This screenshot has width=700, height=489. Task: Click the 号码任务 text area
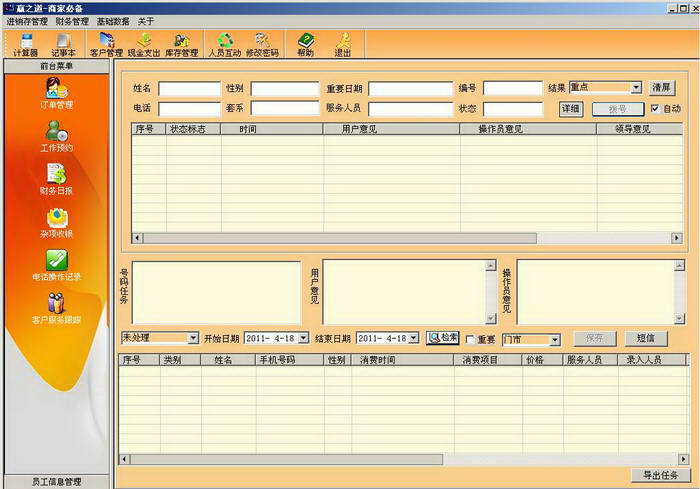pyautogui.click(x=217, y=293)
